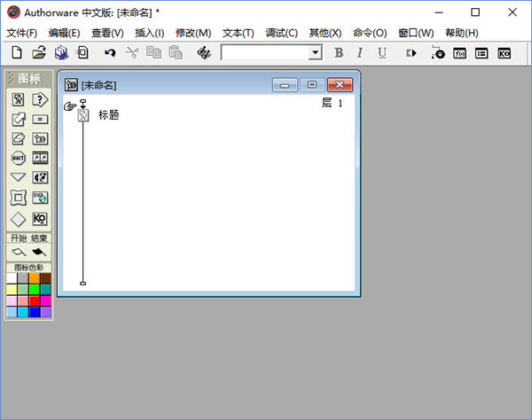Toggle Bold text formatting
The width and height of the screenshot is (532, 420).
click(339, 53)
